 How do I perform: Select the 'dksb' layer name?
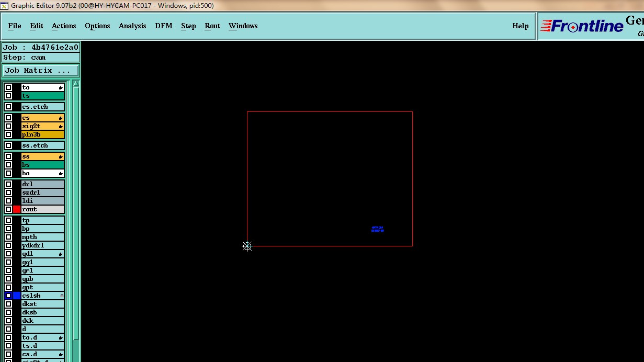pos(43,312)
